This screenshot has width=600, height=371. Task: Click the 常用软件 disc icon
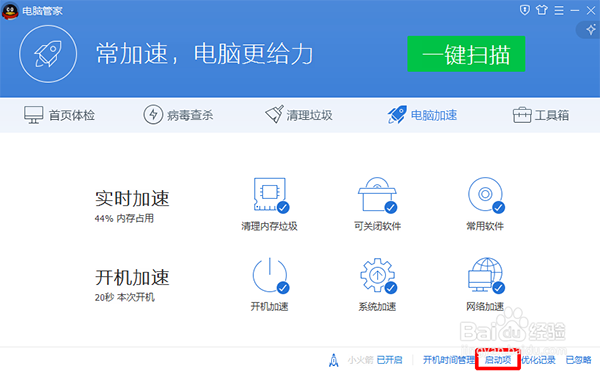(x=486, y=195)
